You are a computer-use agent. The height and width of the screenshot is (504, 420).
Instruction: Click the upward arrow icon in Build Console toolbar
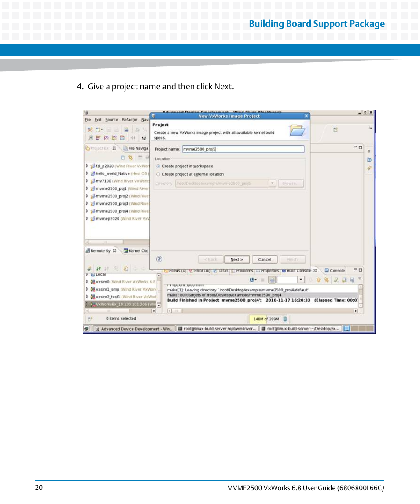coord(319,280)
